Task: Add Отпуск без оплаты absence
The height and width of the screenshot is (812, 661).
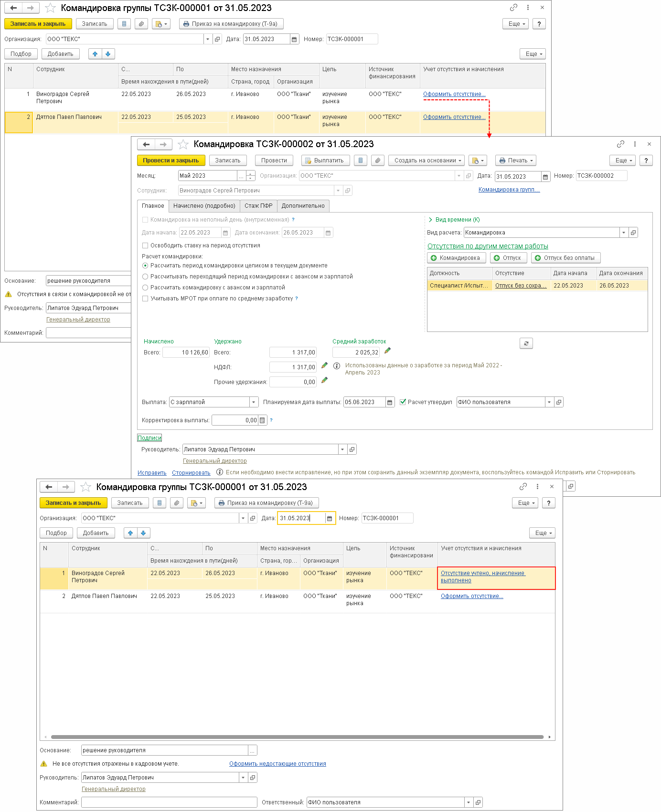Action: (x=565, y=258)
